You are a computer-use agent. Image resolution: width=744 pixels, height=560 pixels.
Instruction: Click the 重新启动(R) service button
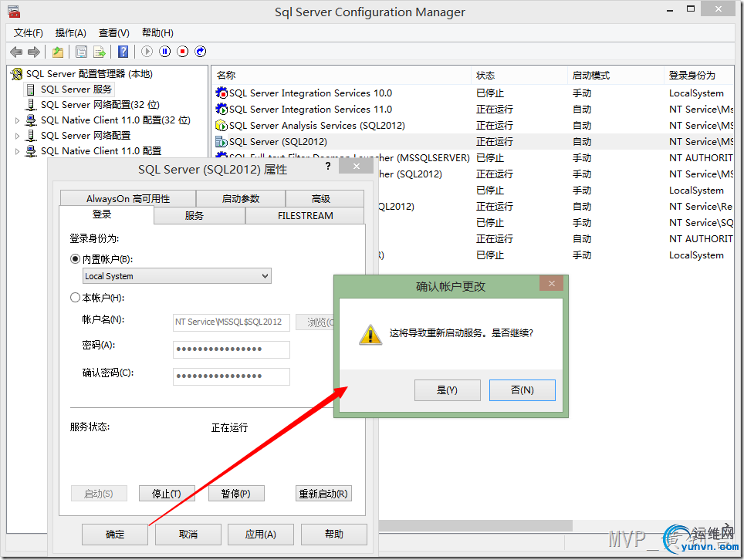[323, 494]
